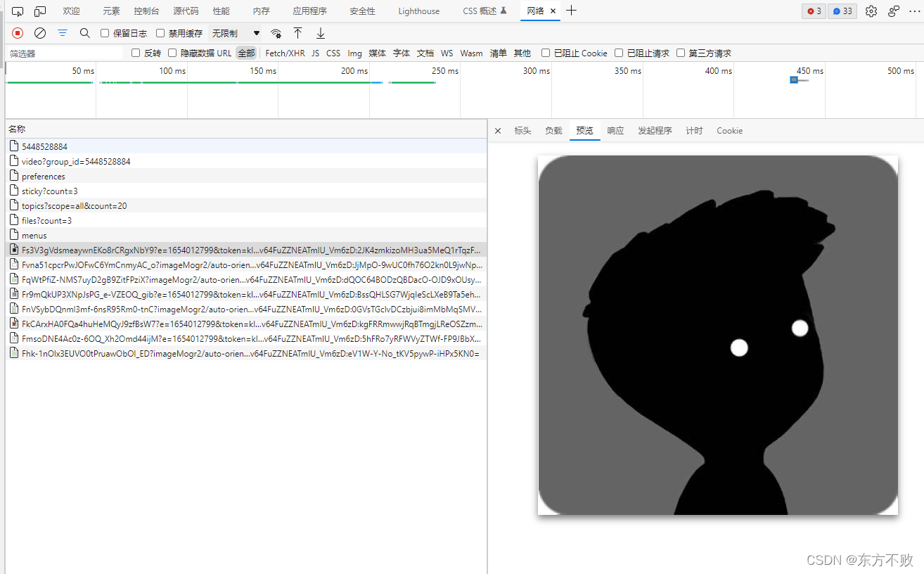
Task: Open the 安全性 tab
Action: click(363, 11)
